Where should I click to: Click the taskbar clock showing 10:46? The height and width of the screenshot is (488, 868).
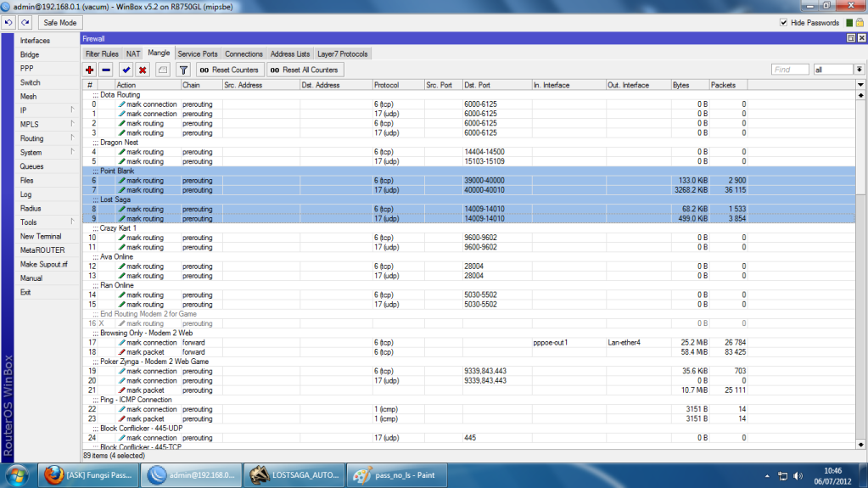click(x=832, y=476)
